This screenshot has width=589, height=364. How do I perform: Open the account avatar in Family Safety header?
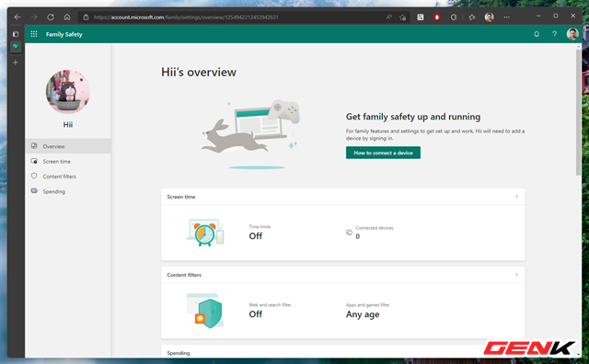pyautogui.click(x=572, y=34)
